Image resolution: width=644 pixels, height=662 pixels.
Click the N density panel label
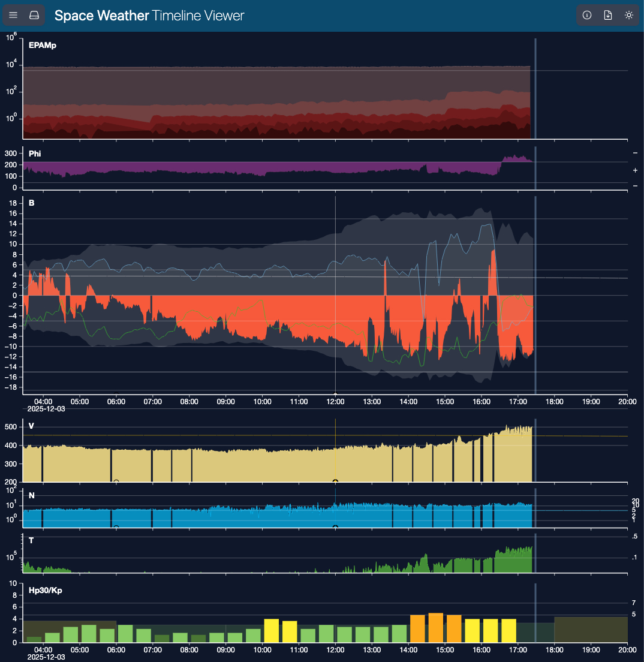point(31,495)
